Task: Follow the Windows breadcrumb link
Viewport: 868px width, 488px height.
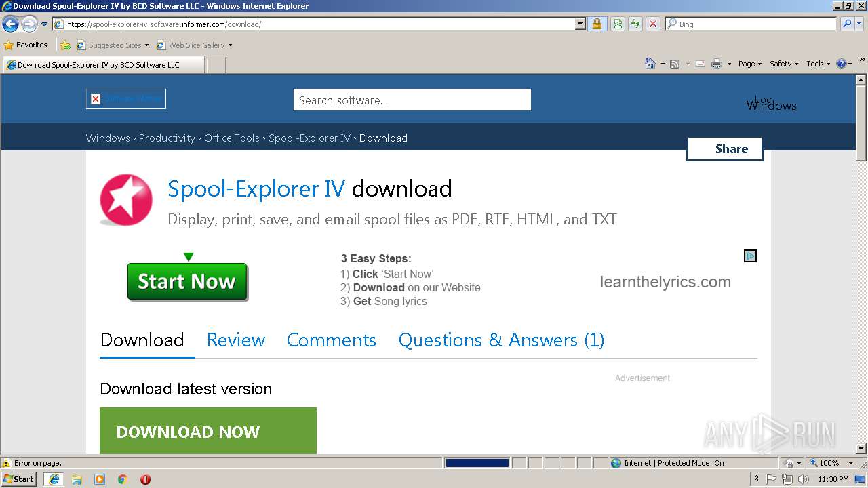Action: pyautogui.click(x=108, y=138)
